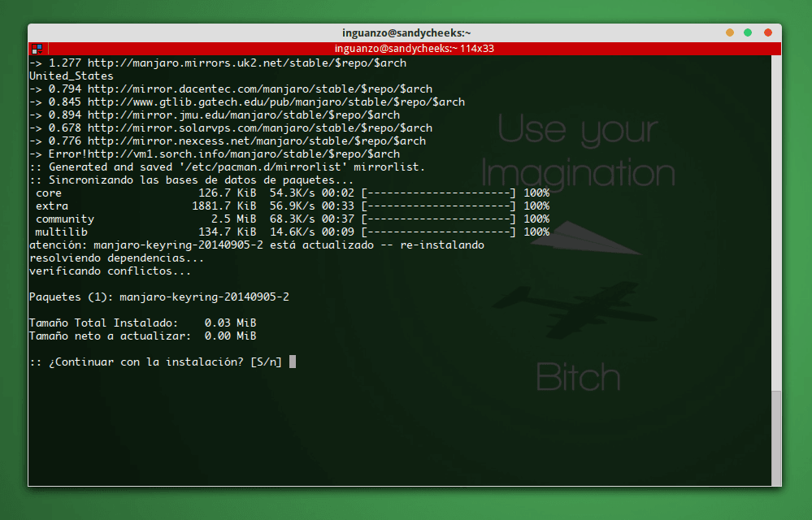Screen dimensions: 812x520
Task: Minimize the terminal with the yellow circle
Action: [x=728, y=32]
